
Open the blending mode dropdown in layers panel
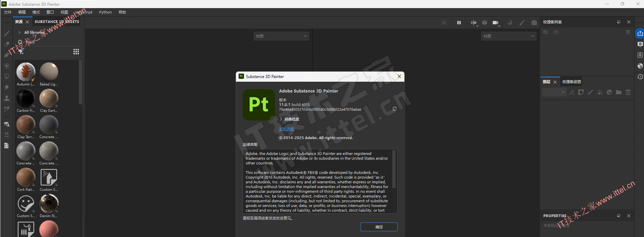pos(554,92)
